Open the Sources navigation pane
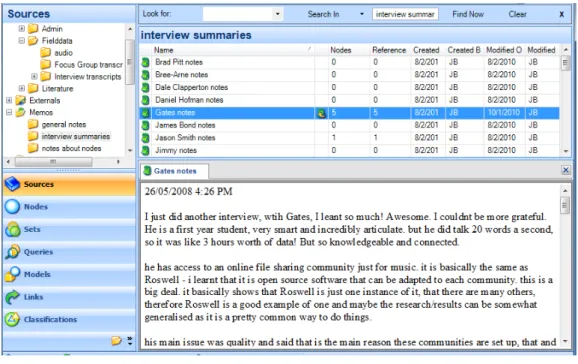Viewport: 578px width, 364px height. [69, 184]
